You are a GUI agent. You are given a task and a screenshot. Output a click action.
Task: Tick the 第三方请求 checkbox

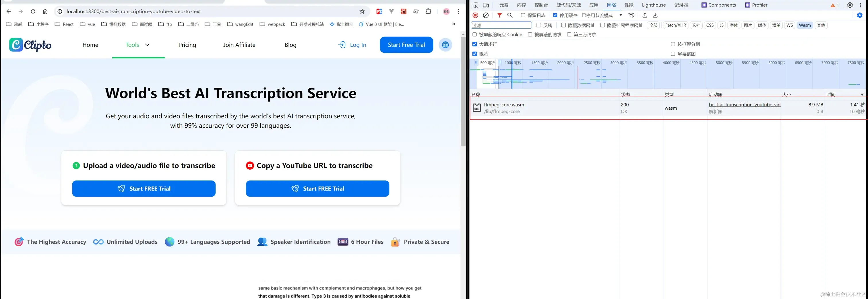(569, 35)
